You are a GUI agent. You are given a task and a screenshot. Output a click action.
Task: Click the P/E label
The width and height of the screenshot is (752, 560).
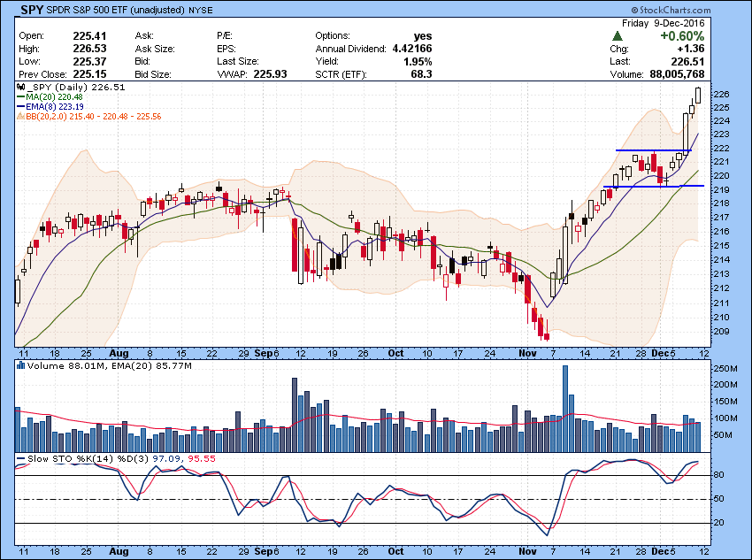pyautogui.click(x=225, y=36)
